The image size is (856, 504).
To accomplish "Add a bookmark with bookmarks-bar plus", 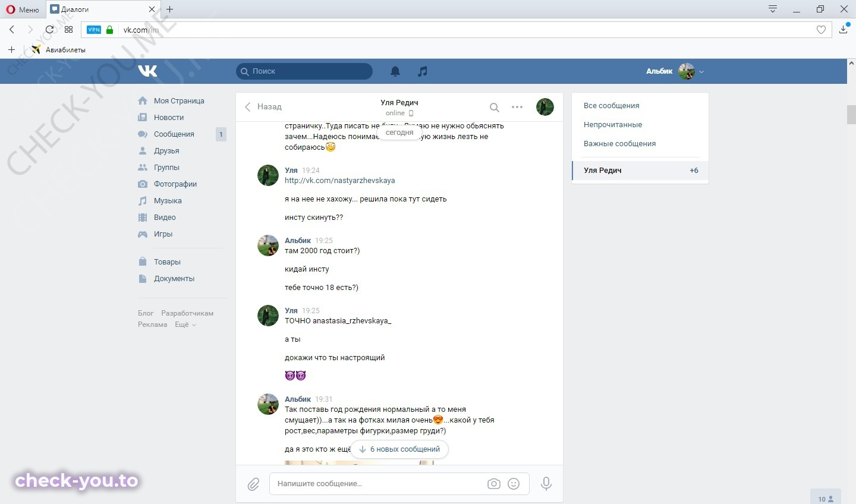I will point(11,50).
